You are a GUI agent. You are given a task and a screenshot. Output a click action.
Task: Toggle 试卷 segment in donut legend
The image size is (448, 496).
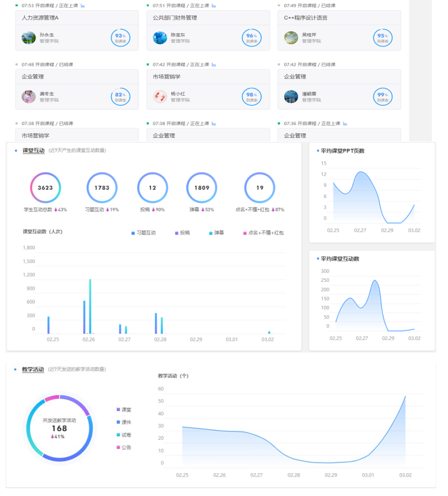[x=124, y=435]
